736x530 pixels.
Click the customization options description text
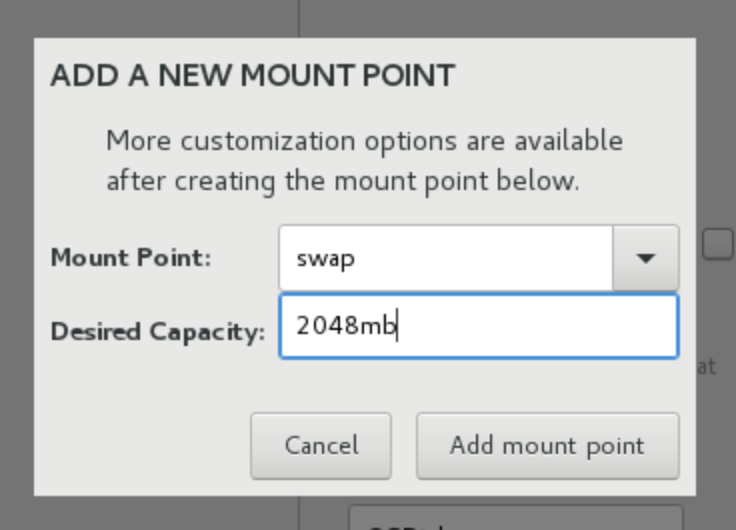pos(365,161)
